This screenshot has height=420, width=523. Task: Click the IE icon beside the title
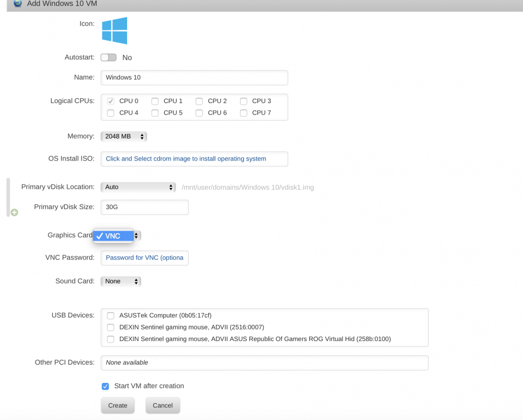click(17, 3)
